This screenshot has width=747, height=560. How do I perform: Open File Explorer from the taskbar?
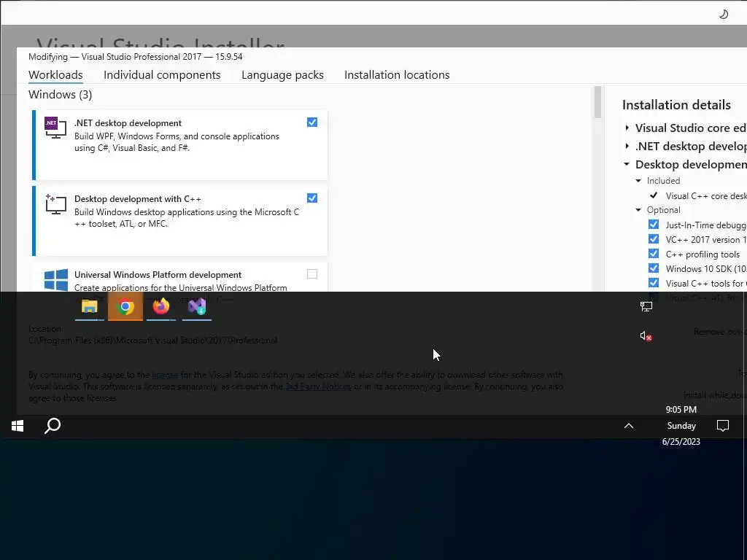(90, 307)
